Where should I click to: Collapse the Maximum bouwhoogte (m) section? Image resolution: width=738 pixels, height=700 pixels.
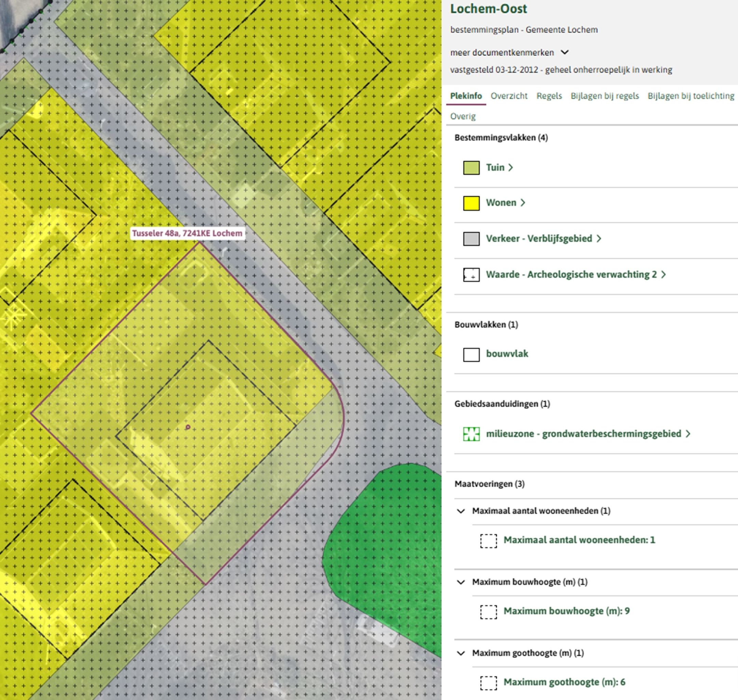click(461, 582)
